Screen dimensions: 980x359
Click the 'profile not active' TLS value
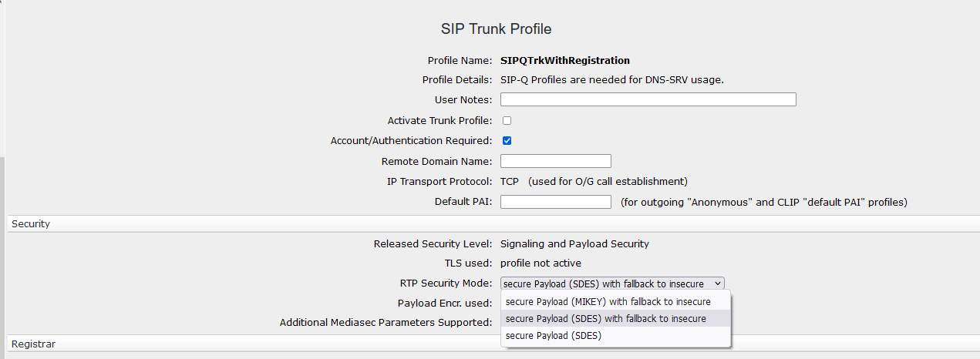[x=541, y=263]
